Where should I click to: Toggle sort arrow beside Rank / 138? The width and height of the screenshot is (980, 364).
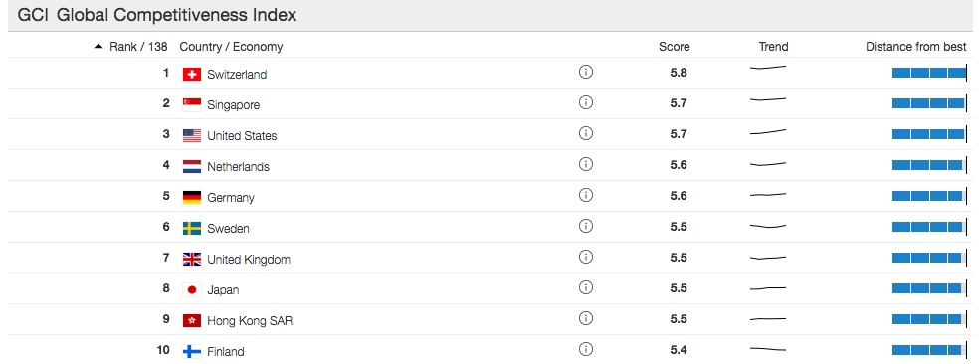coord(98,46)
